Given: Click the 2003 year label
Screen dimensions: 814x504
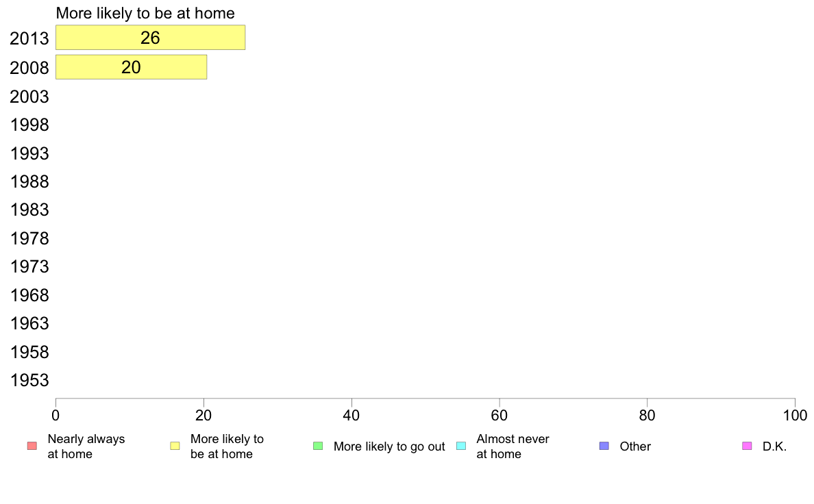Looking at the screenshot, I should [x=29, y=97].
